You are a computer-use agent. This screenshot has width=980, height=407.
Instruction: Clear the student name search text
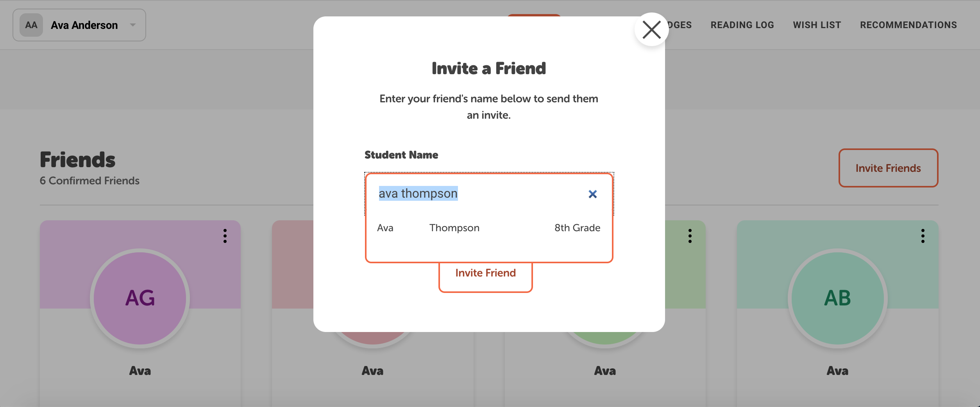coord(593,194)
